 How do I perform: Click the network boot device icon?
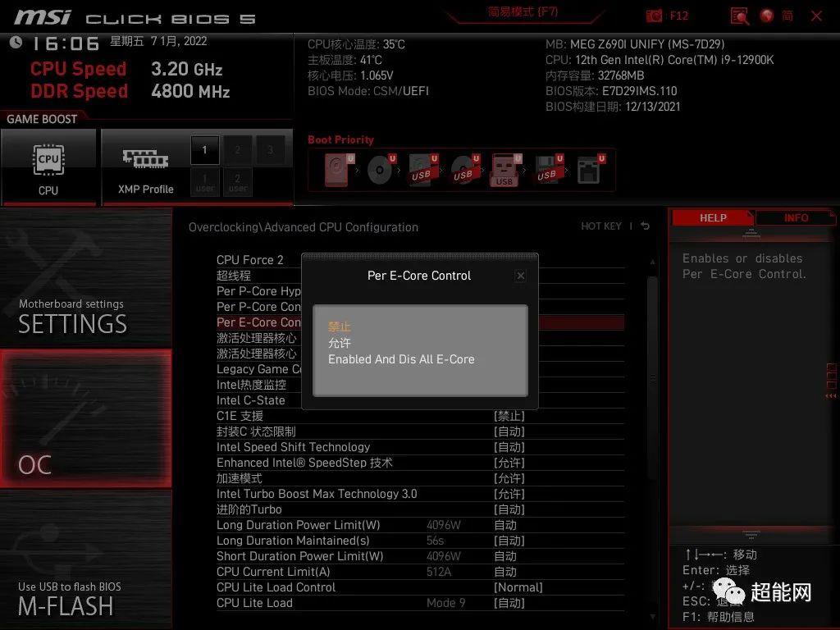click(x=588, y=171)
